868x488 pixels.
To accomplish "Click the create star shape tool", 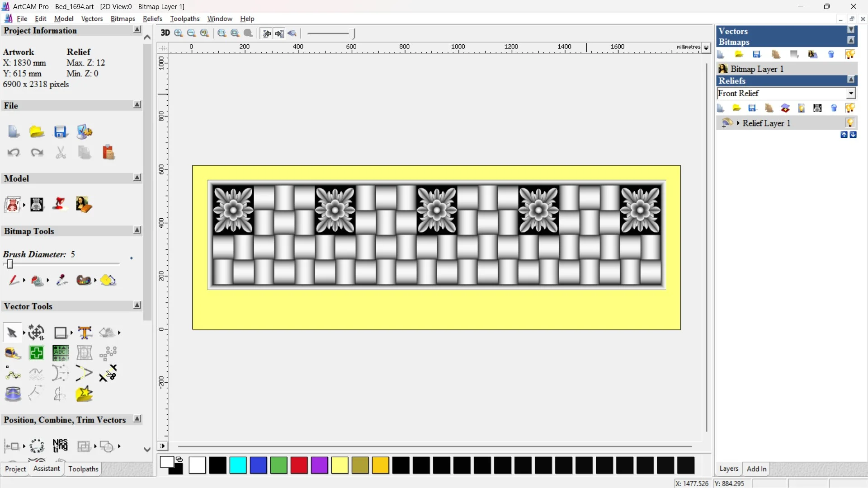I will [85, 394].
